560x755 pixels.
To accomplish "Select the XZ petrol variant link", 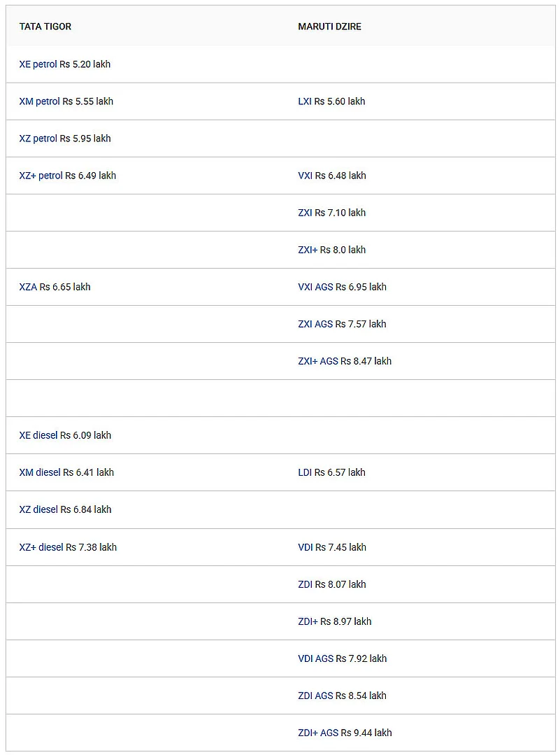I will pyautogui.click(x=38, y=139).
